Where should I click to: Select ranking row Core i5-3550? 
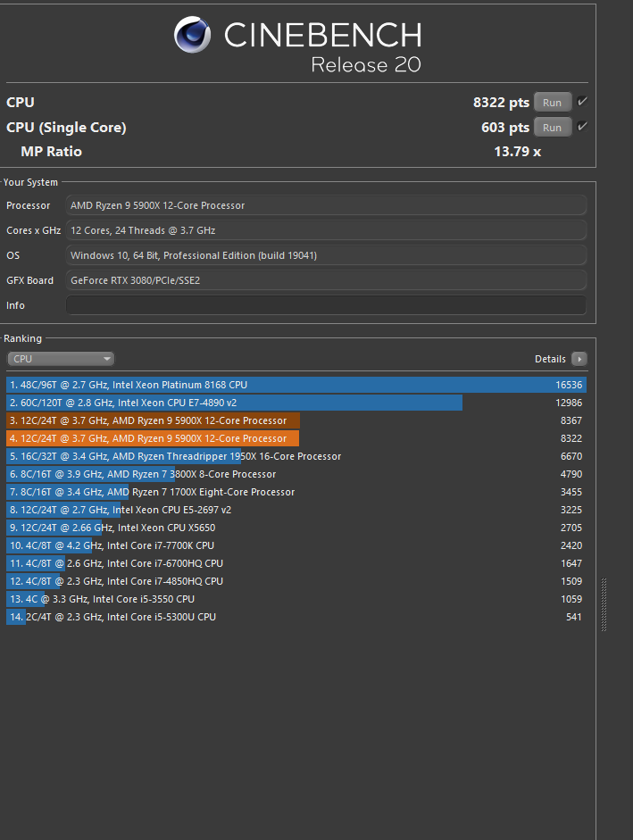click(x=296, y=599)
